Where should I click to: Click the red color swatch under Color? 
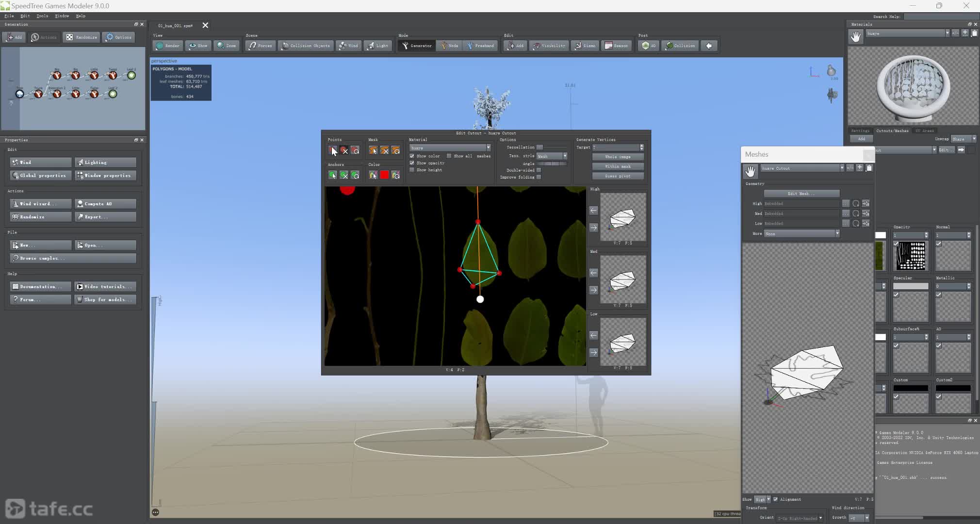tap(384, 175)
